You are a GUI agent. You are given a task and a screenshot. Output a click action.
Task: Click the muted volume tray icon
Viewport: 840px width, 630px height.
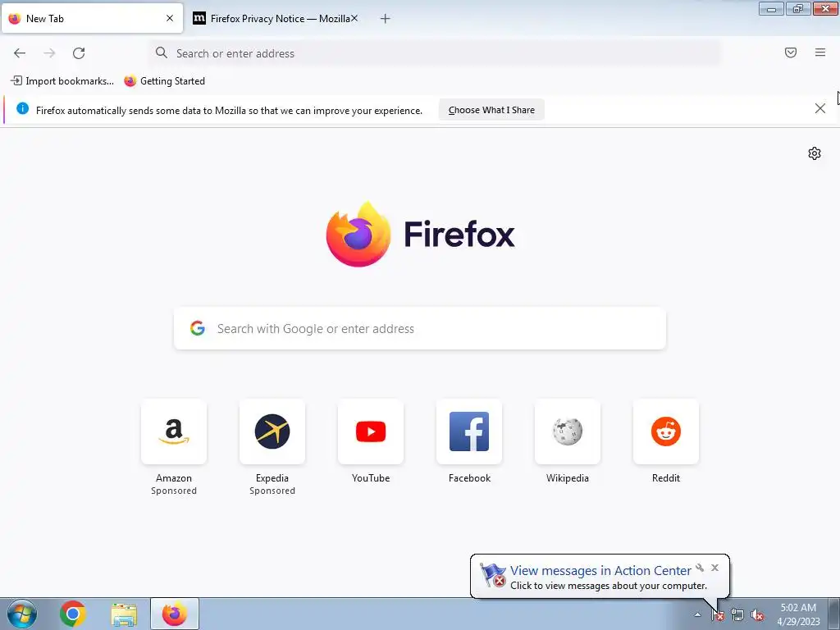coord(757,615)
